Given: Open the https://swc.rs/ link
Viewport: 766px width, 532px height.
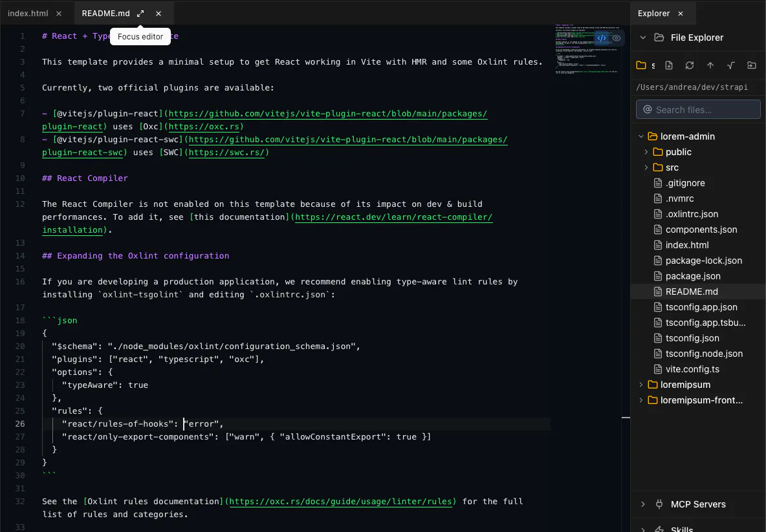Looking at the screenshot, I should point(226,153).
